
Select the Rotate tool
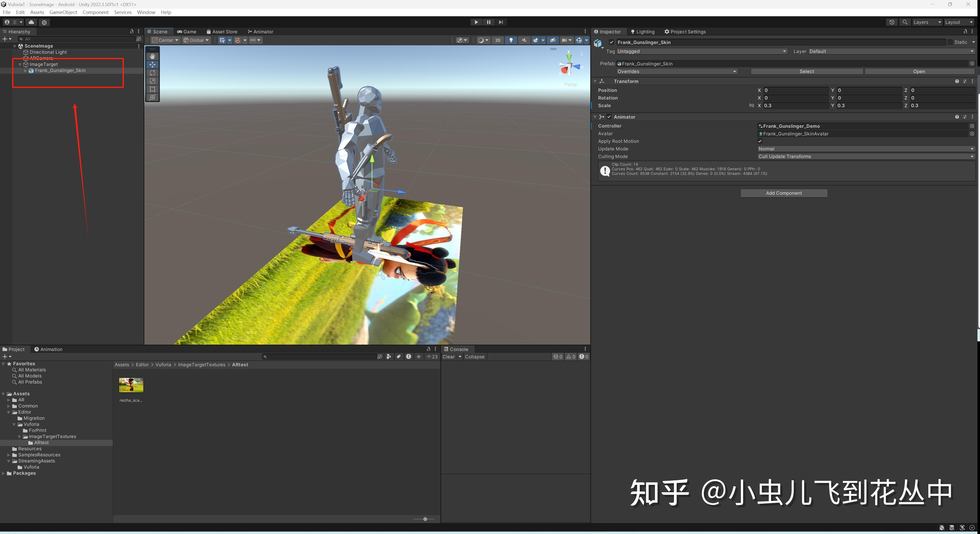tap(152, 73)
